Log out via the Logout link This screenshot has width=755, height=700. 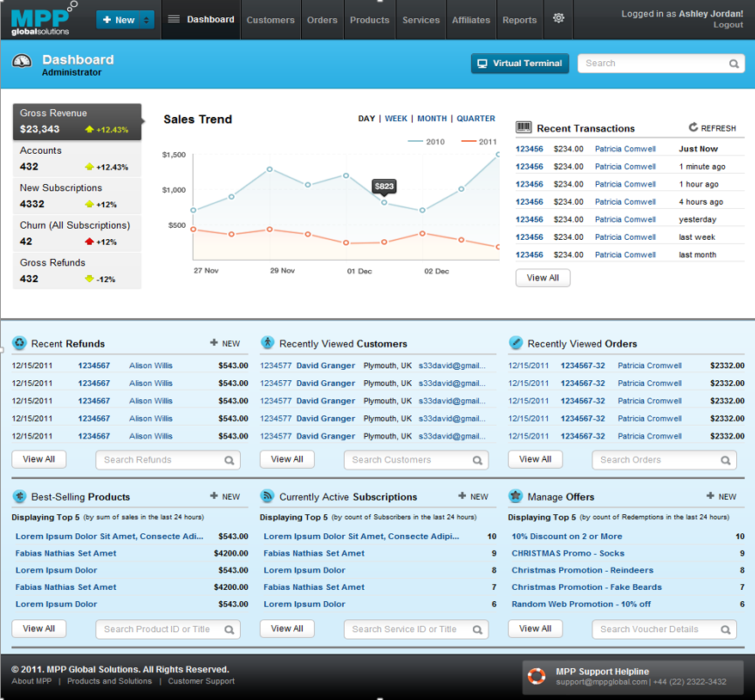coord(727,25)
